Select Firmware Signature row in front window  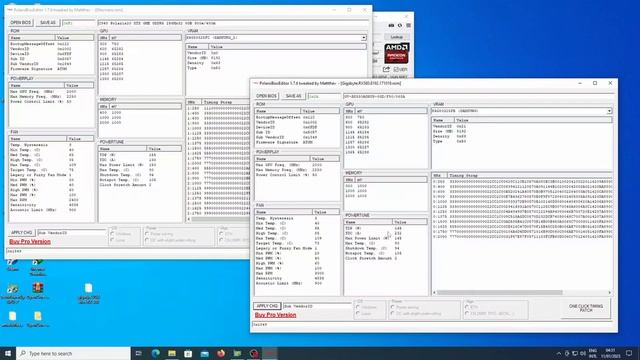pyautogui.click(x=297, y=142)
